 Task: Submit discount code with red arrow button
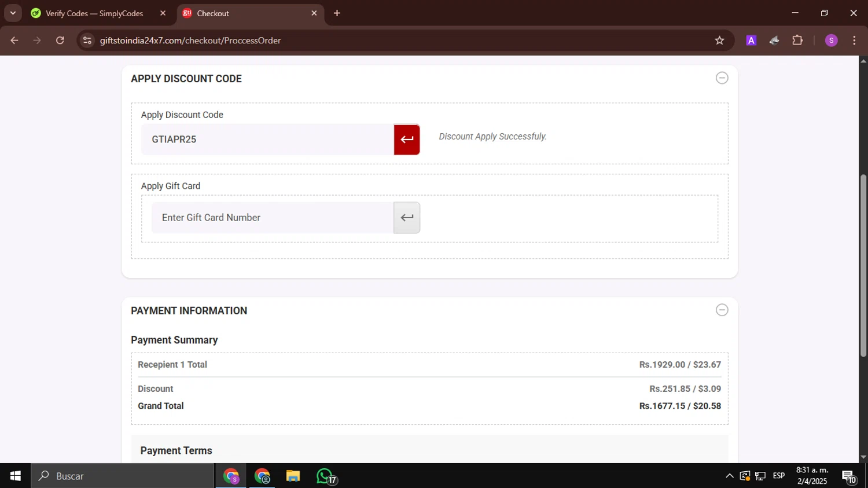[407, 140]
